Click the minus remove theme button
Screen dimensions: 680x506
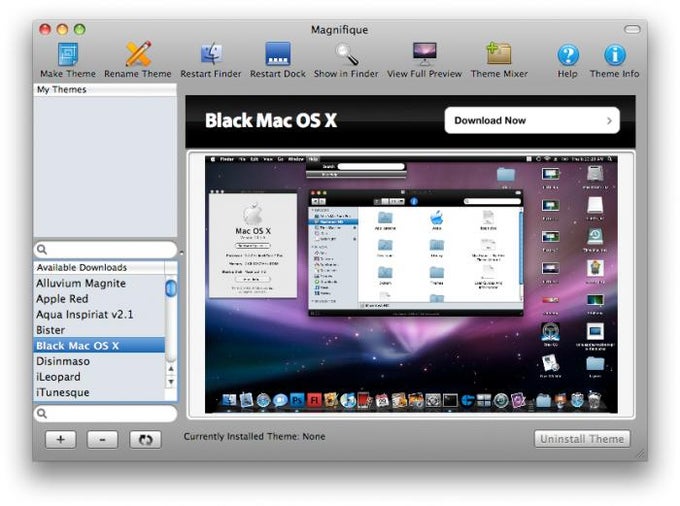(102, 440)
